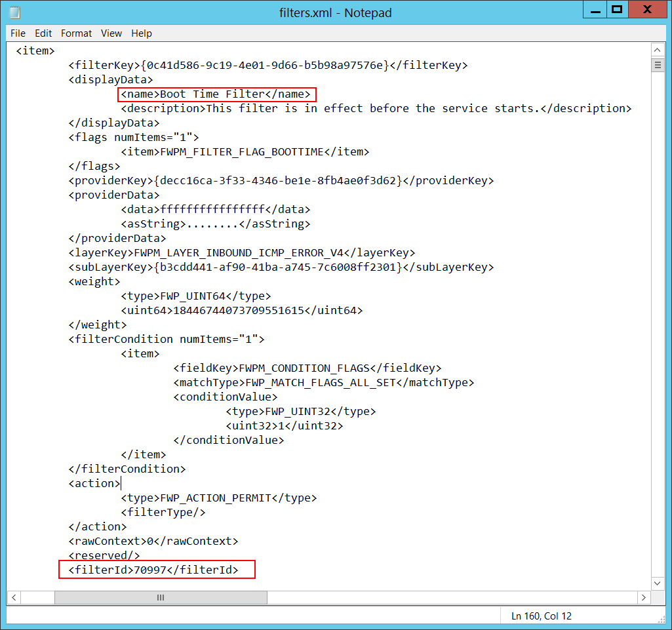Click the Notepad icon in the title bar
The height and width of the screenshot is (630, 672).
pos(14,12)
